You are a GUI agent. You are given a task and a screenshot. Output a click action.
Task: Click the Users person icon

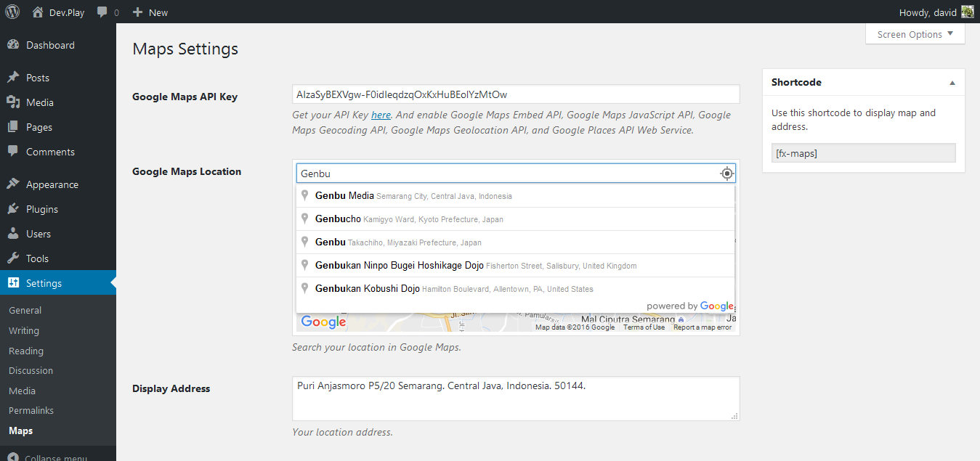pyautogui.click(x=13, y=234)
